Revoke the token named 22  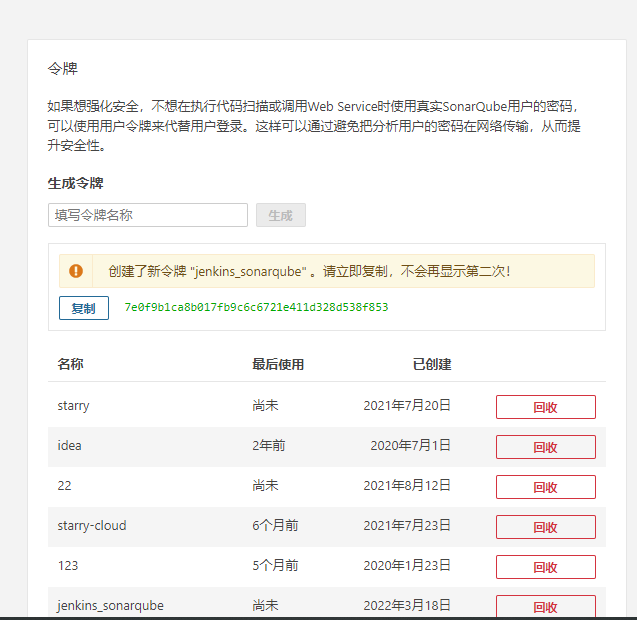(x=546, y=487)
